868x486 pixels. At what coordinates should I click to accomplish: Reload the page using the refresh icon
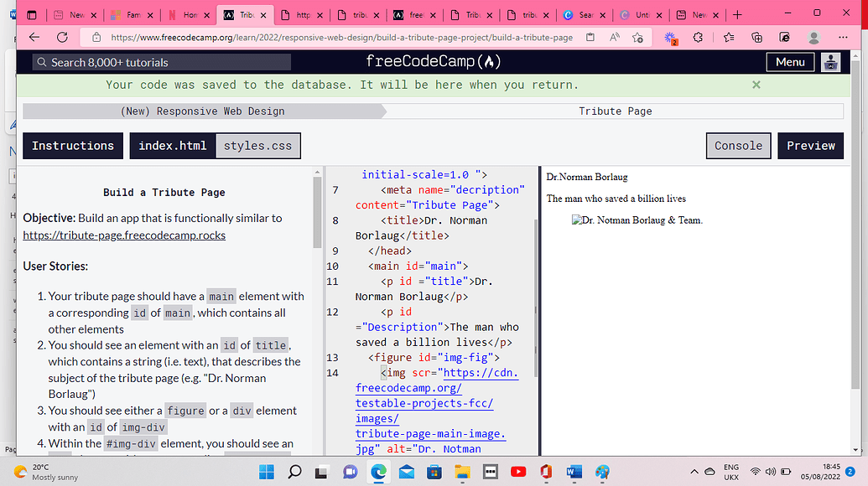pyautogui.click(x=61, y=38)
